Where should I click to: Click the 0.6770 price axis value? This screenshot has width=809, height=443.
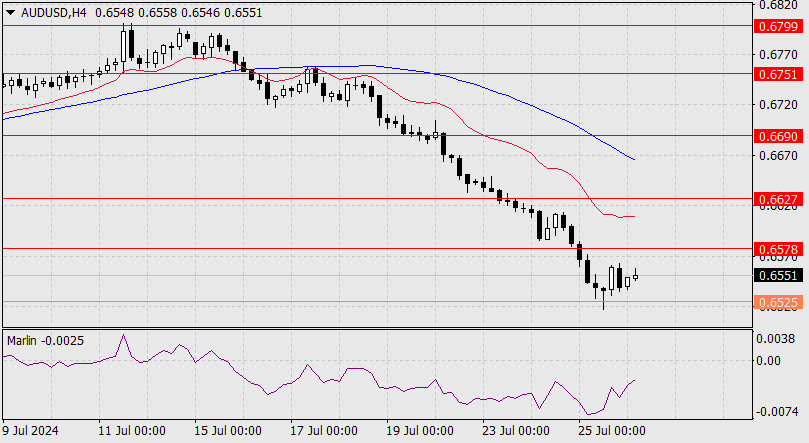[778, 54]
